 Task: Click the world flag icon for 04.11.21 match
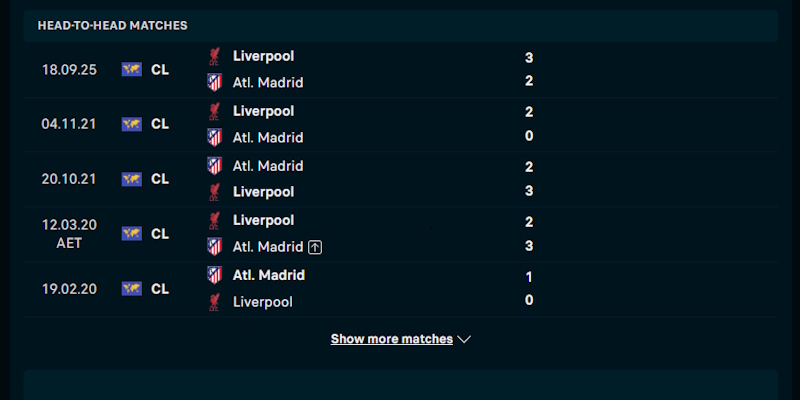(x=132, y=124)
